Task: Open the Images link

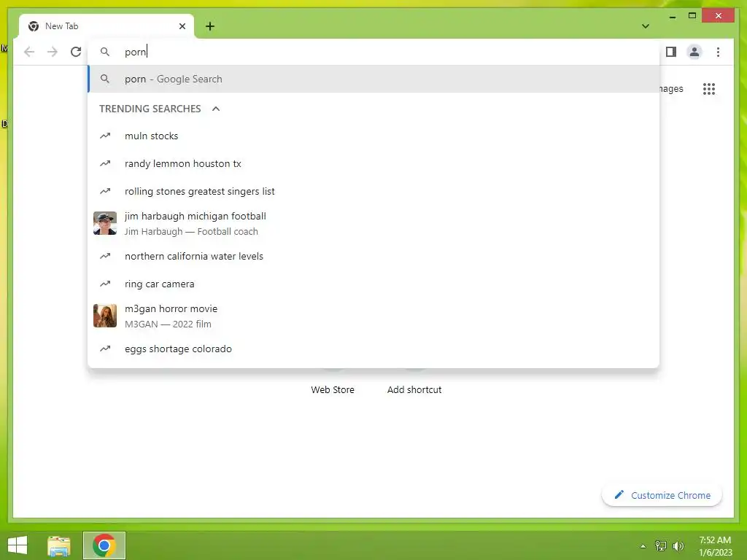Action: [x=671, y=89]
